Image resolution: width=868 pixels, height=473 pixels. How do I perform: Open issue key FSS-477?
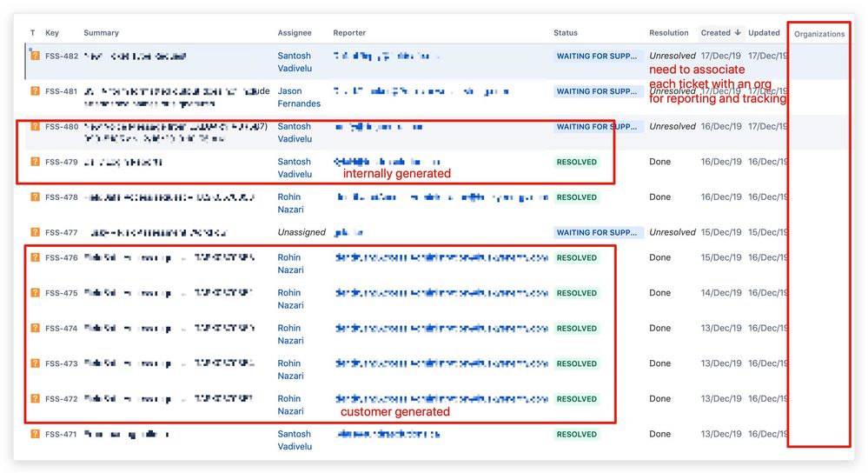62,233
